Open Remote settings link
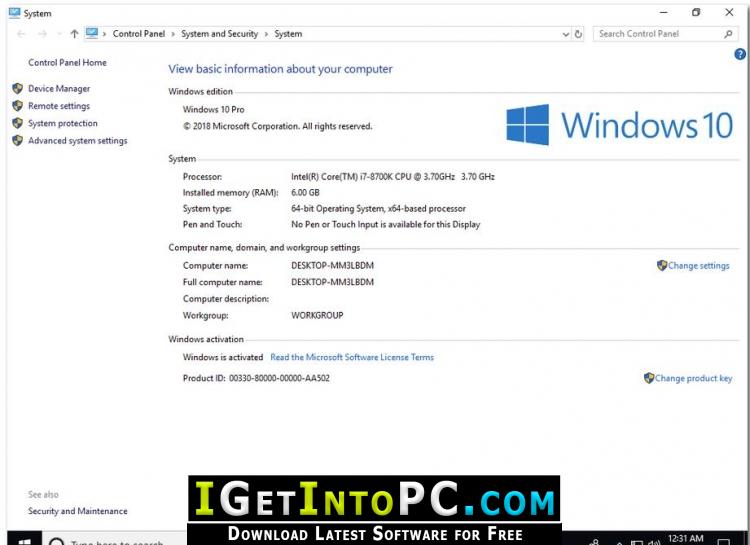 click(x=59, y=106)
